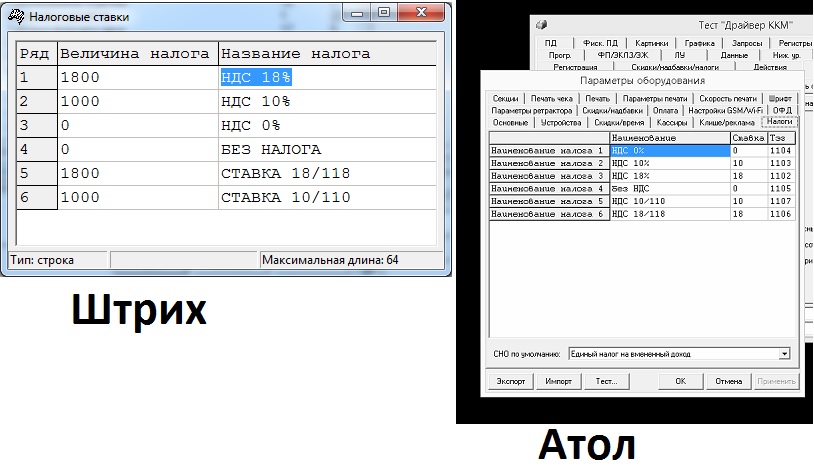Open the Секции tab
The image size is (814, 474).
point(506,98)
